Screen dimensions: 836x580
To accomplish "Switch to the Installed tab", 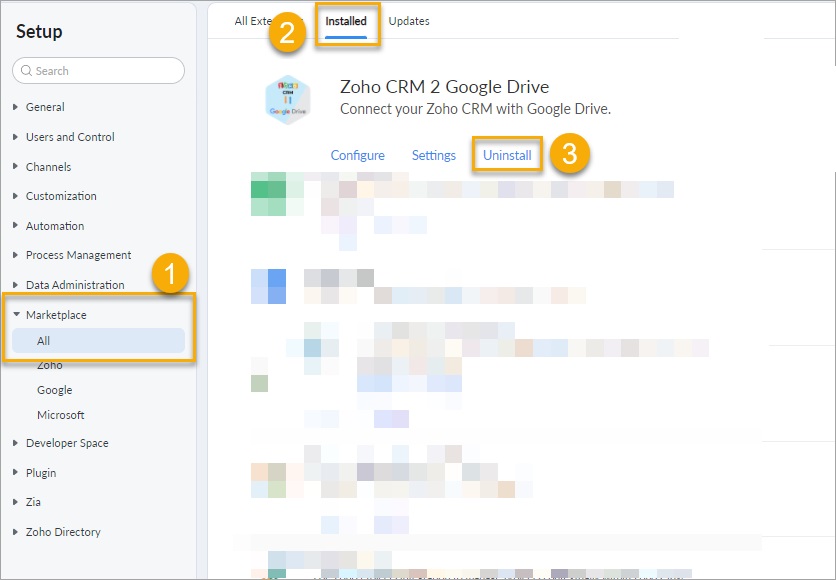I will tap(346, 21).
